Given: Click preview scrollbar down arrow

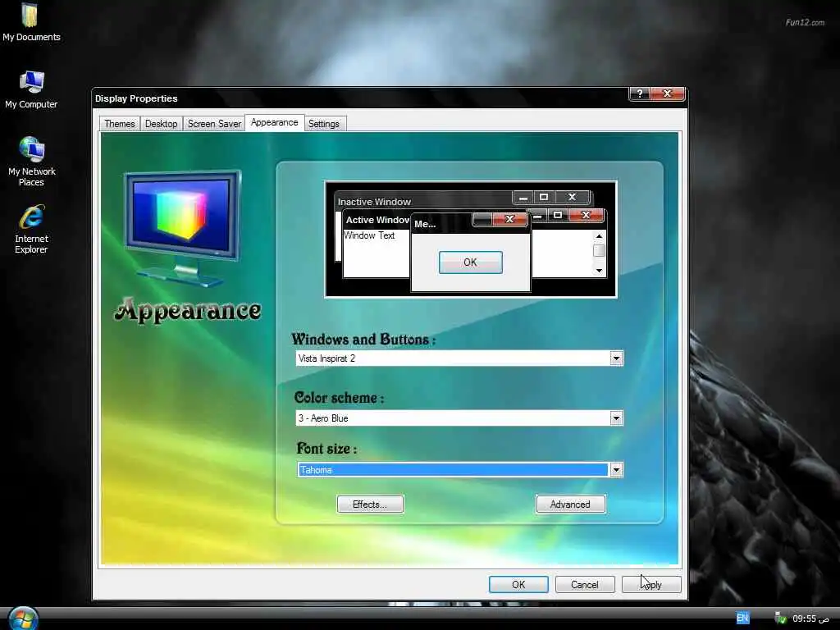Looking at the screenshot, I should [x=599, y=271].
